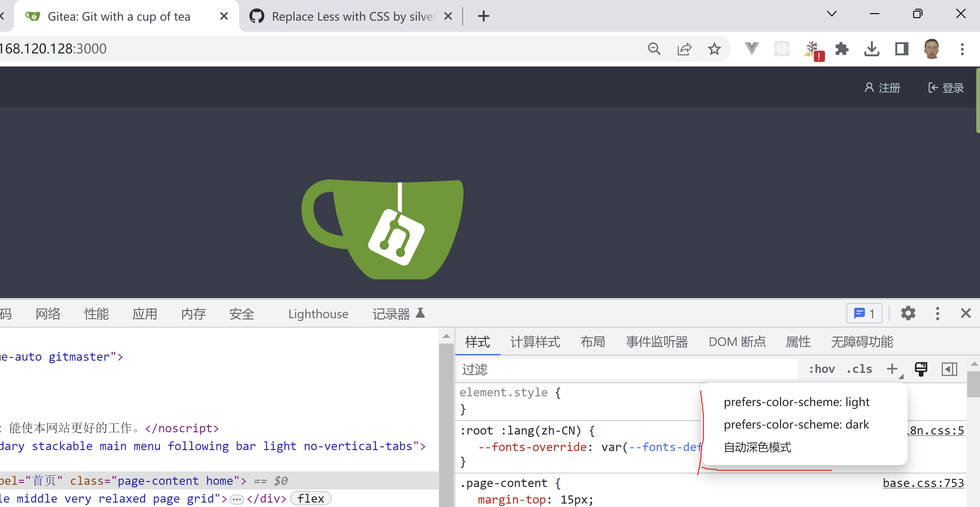Click the Gitea teacup logo

tap(382, 229)
